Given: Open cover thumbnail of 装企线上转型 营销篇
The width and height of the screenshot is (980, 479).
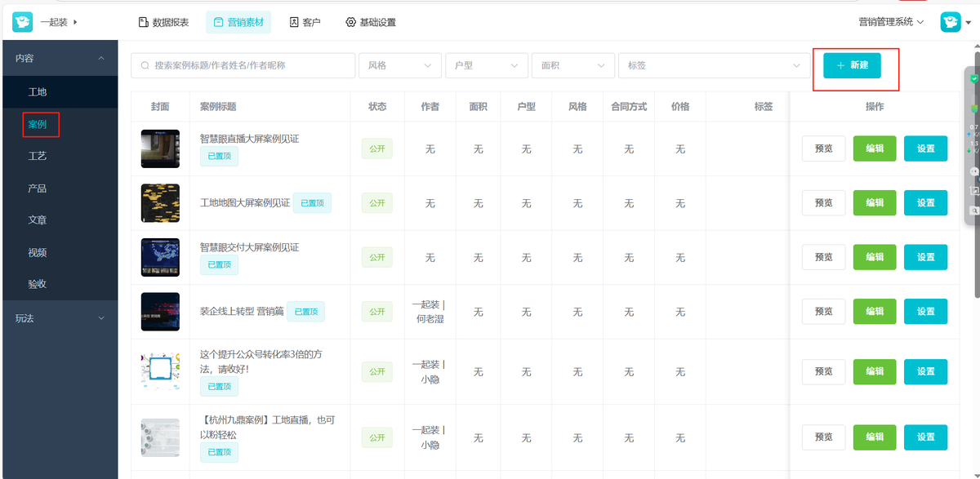Looking at the screenshot, I should click(x=160, y=311).
